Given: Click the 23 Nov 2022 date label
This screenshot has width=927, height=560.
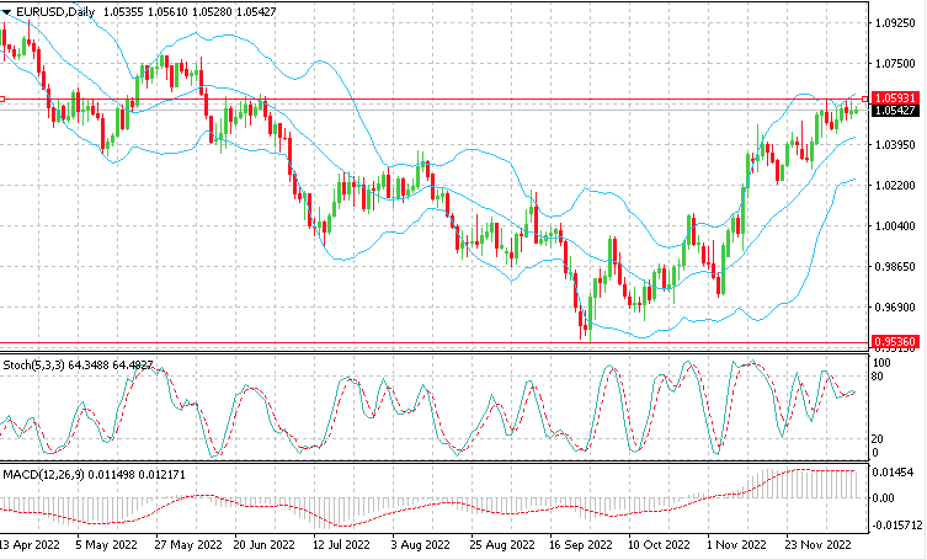Looking at the screenshot, I should tap(819, 545).
